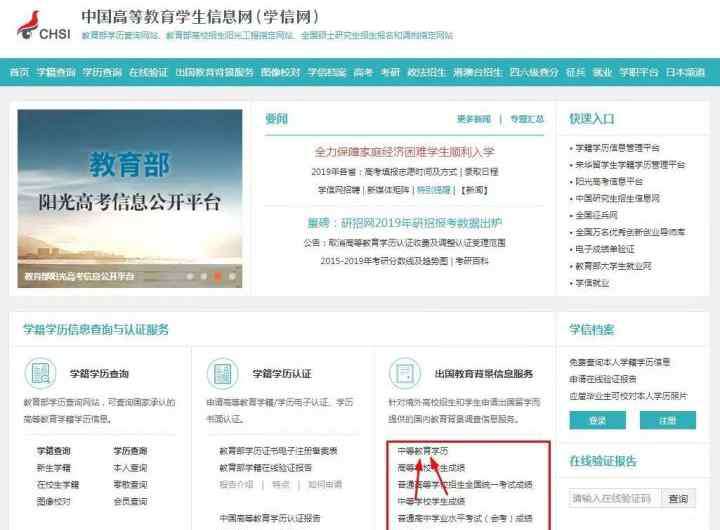Image resolution: width=720 pixels, height=530 pixels.
Task: Open the 就业 nav item
Action: point(602,73)
